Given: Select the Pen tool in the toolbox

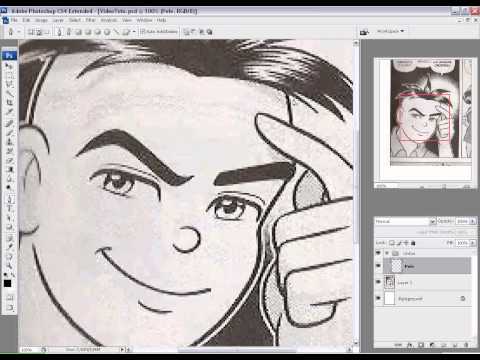Looking at the screenshot, I should click(9, 200).
